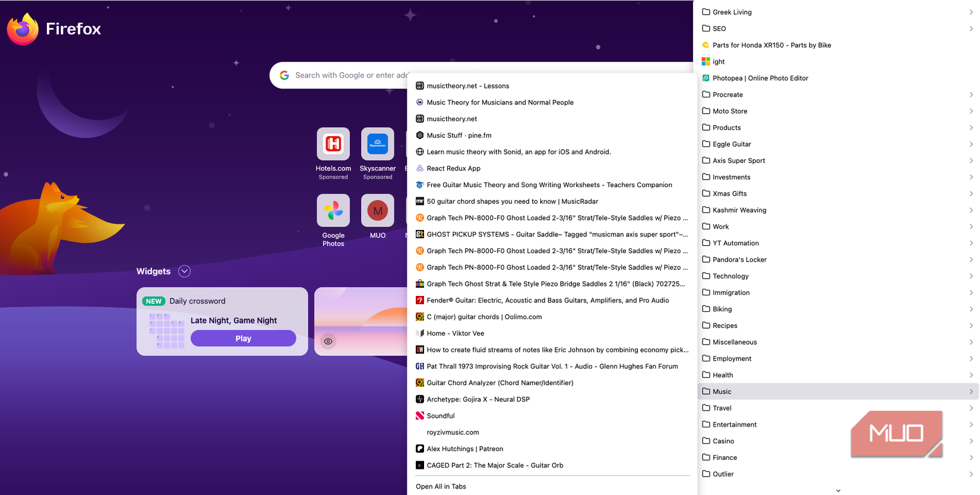Open the plain musictheory.net bookmark
Viewport: 980px width, 495px height.
pos(552,119)
